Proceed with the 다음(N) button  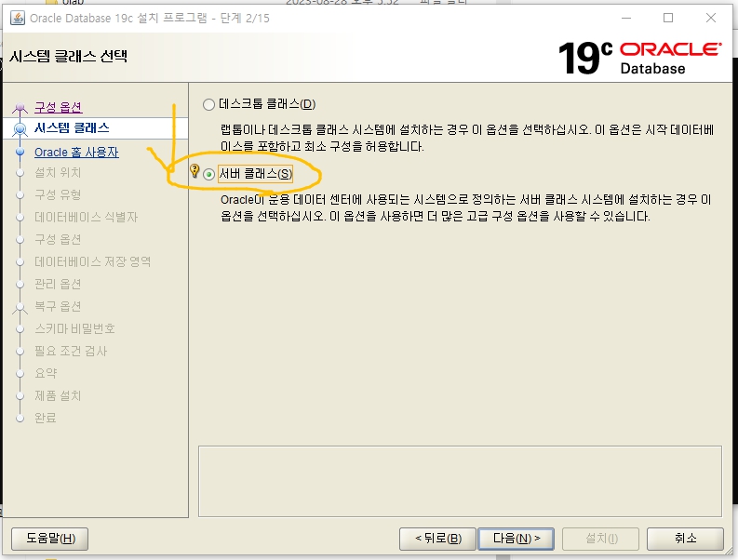(x=516, y=539)
